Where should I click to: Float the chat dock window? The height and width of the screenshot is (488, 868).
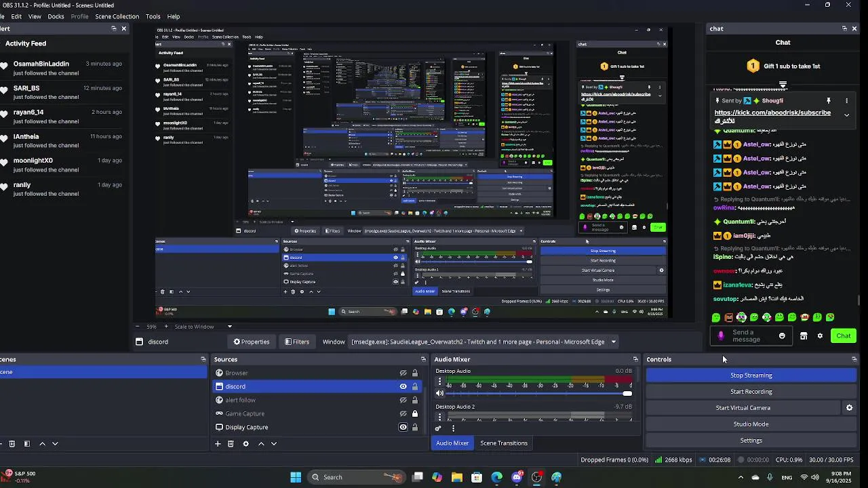tap(844, 28)
